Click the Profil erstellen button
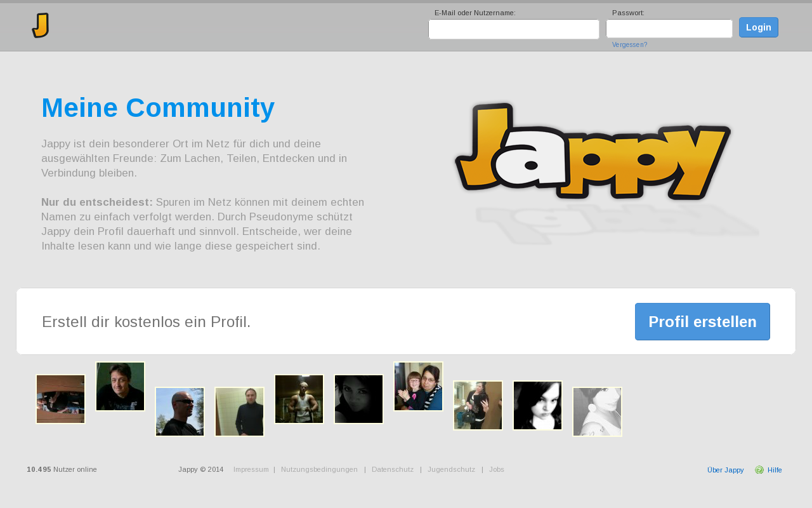The image size is (812, 508). (x=702, y=321)
